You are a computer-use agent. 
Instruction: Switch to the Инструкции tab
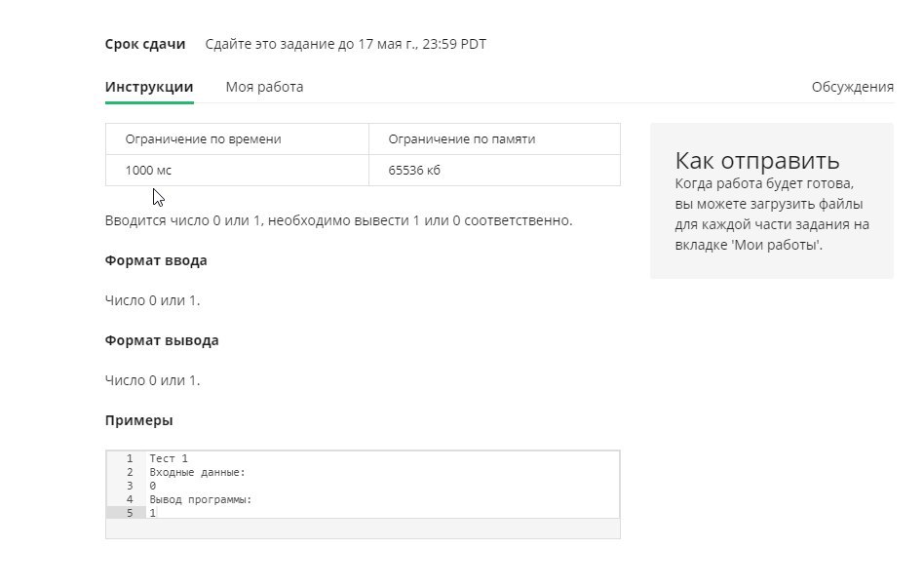149,87
